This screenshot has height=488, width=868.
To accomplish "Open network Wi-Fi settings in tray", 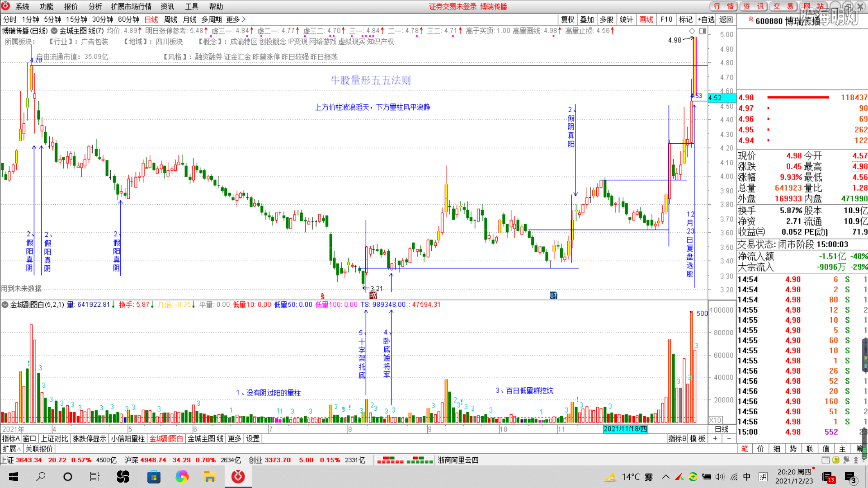I will [734, 477].
